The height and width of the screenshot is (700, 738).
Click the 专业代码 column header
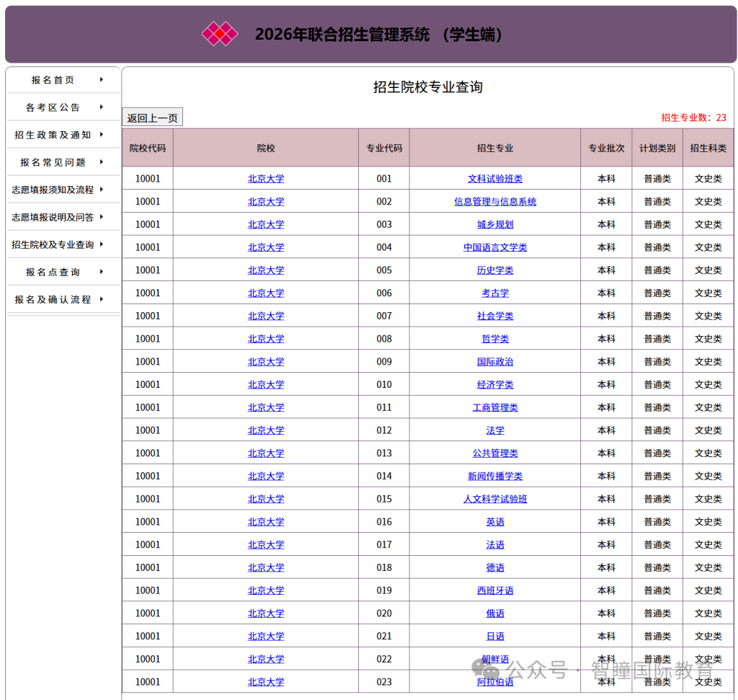pyautogui.click(x=384, y=148)
